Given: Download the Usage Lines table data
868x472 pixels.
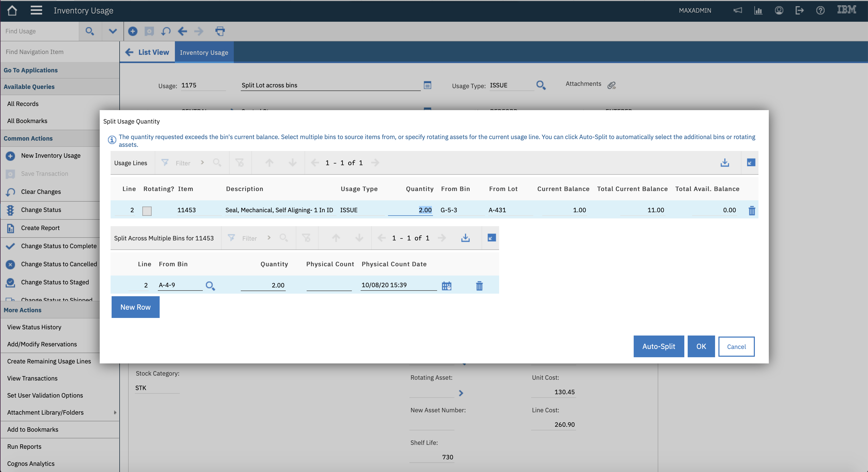Looking at the screenshot, I should [725, 163].
